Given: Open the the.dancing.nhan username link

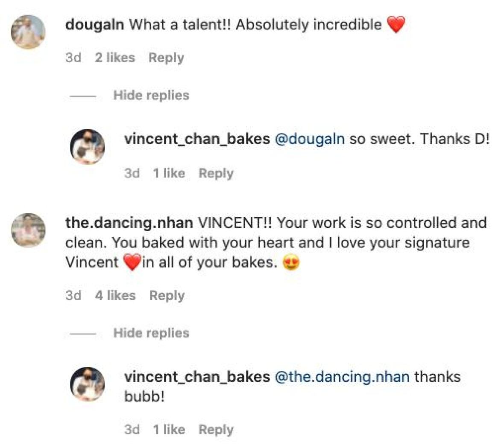Looking at the screenshot, I should [x=129, y=223].
